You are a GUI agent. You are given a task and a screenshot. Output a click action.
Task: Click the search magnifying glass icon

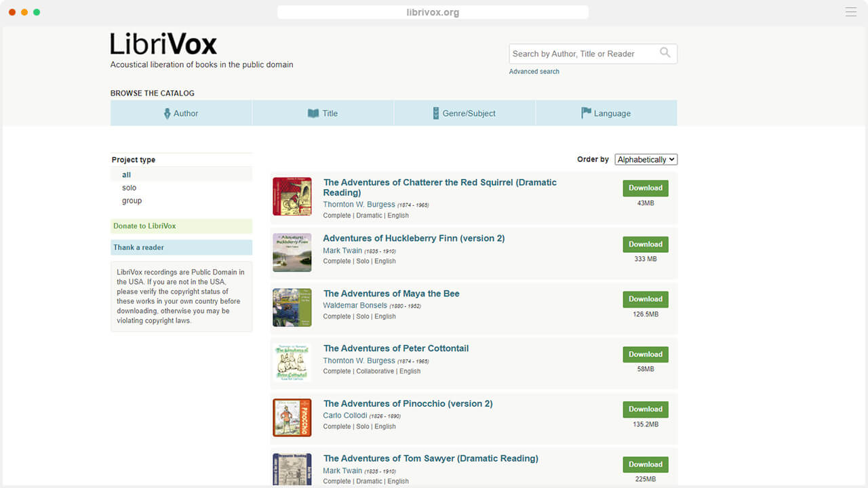[x=665, y=53]
